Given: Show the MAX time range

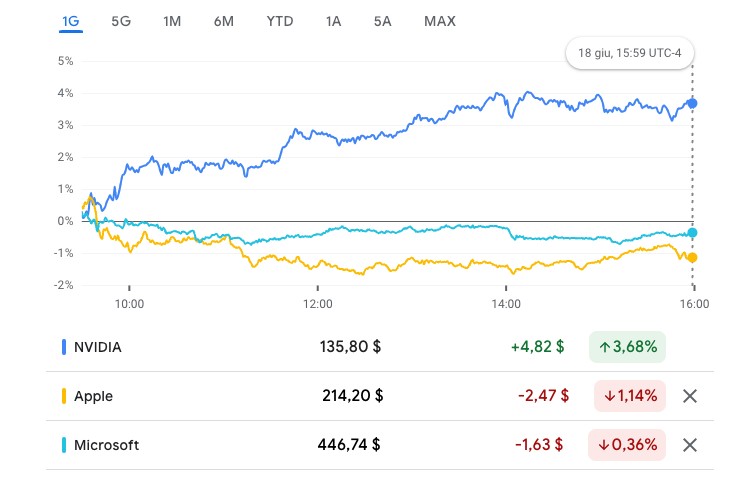Looking at the screenshot, I should 439,21.
